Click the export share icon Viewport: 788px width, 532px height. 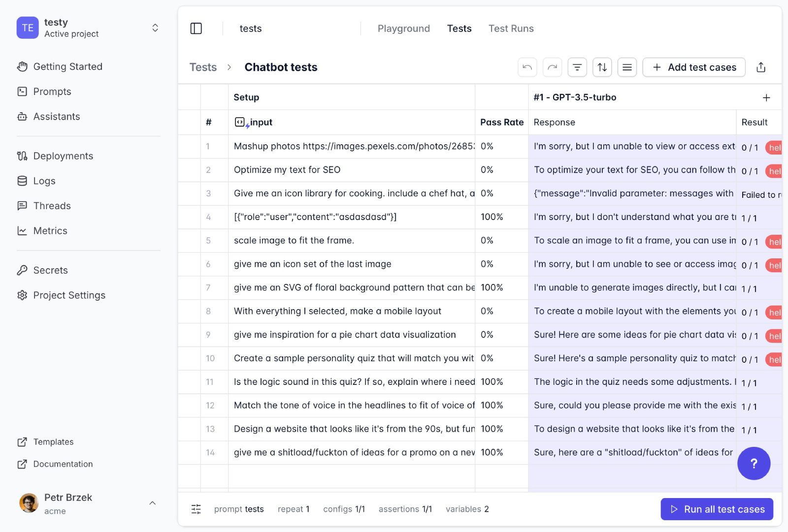(x=761, y=67)
